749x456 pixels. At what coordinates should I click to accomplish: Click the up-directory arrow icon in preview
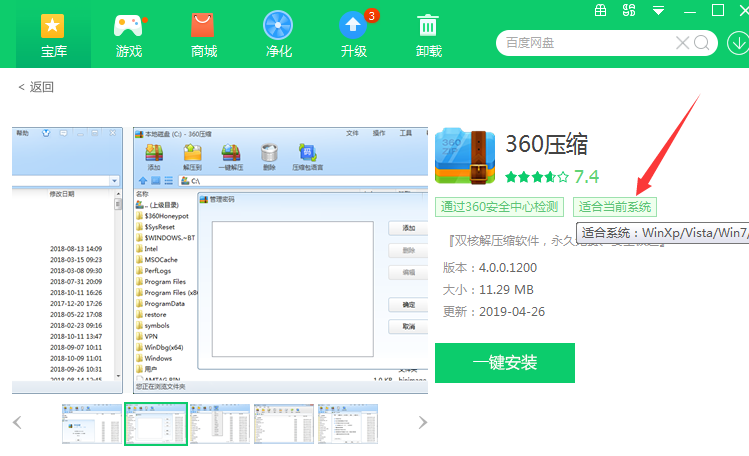[x=143, y=180]
